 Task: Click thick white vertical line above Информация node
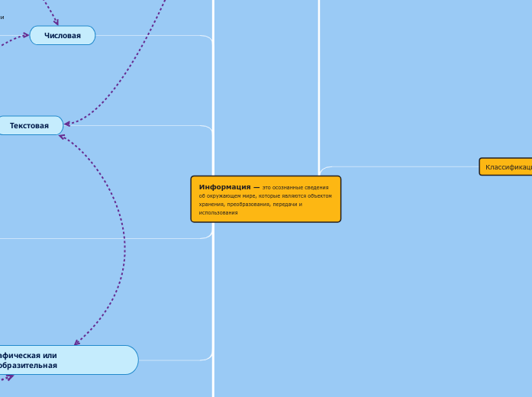[x=319, y=76]
